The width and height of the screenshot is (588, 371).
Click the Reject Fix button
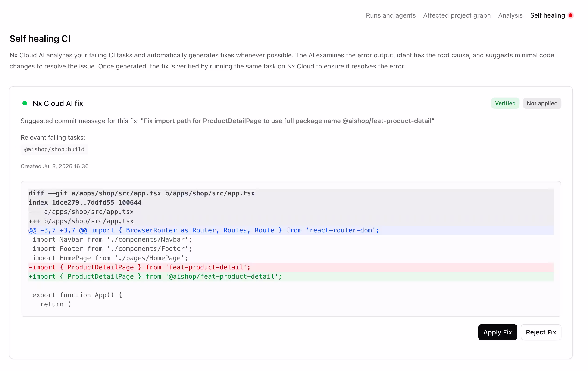tap(541, 332)
